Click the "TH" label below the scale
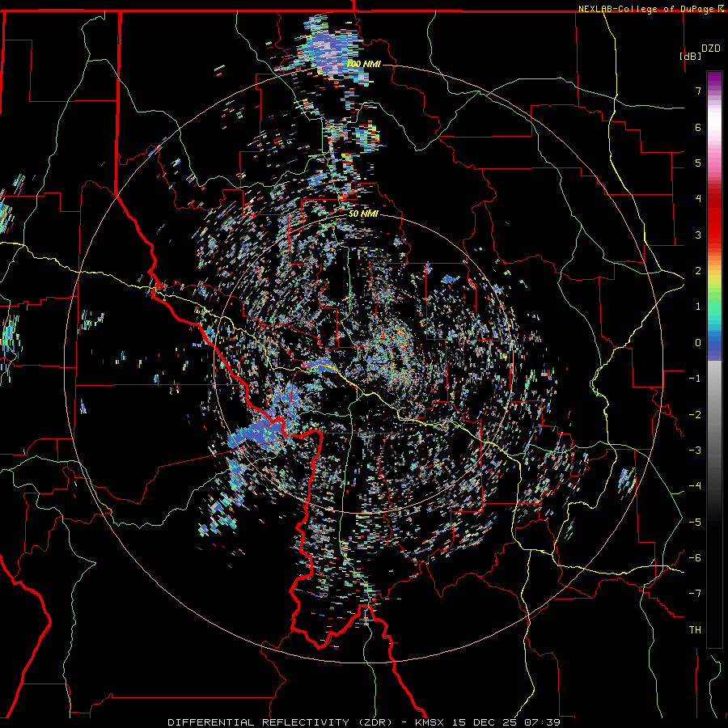Viewport: 728px width, 728px height. (x=695, y=630)
